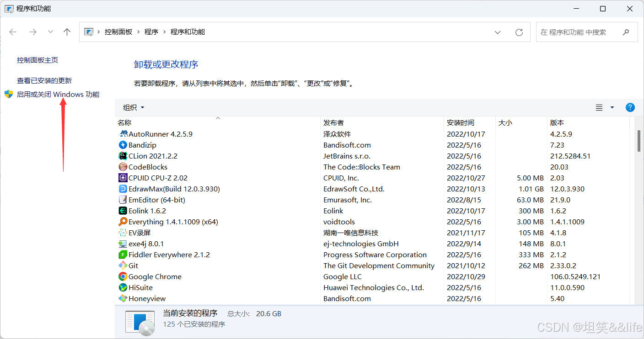Click the 控制面板 breadcrumb
This screenshot has width=644, height=339.
tap(118, 32)
